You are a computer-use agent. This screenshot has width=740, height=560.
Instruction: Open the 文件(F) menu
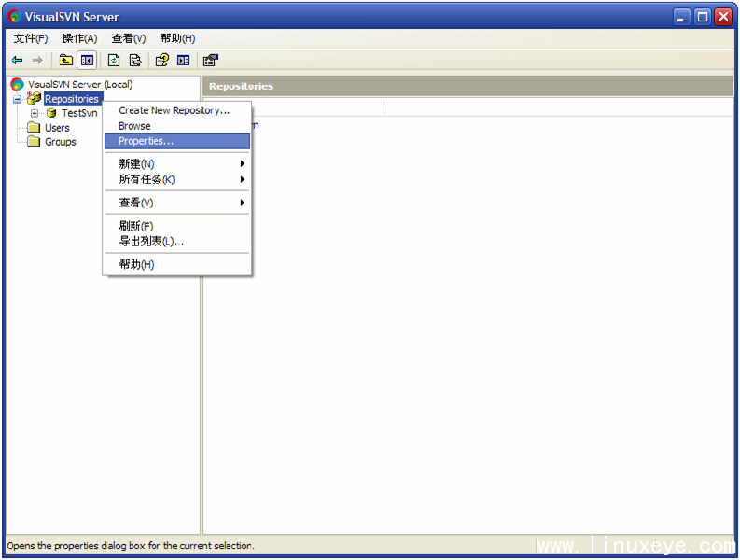pyautogui.click(x=31, y=38)
